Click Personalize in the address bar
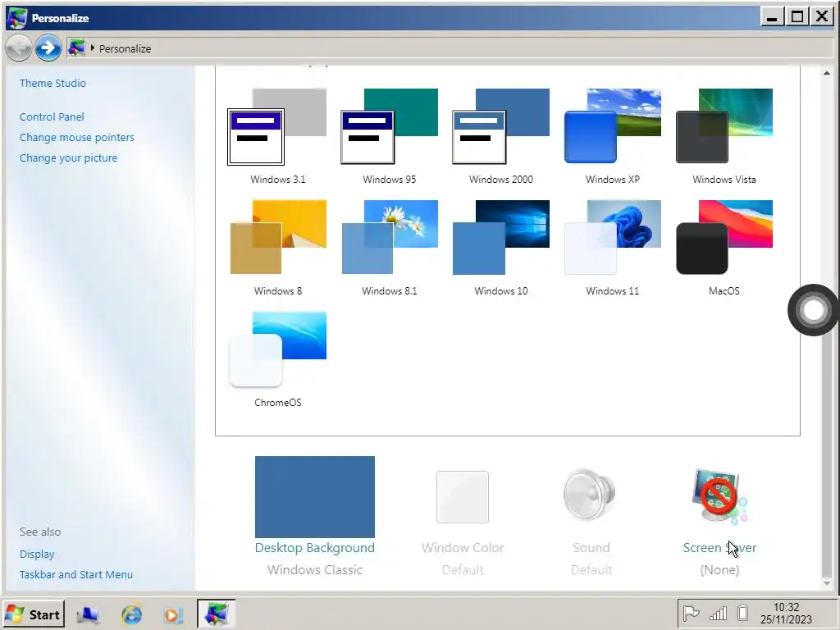This screenshot has height=630, width=840. [x=125, y=48]
